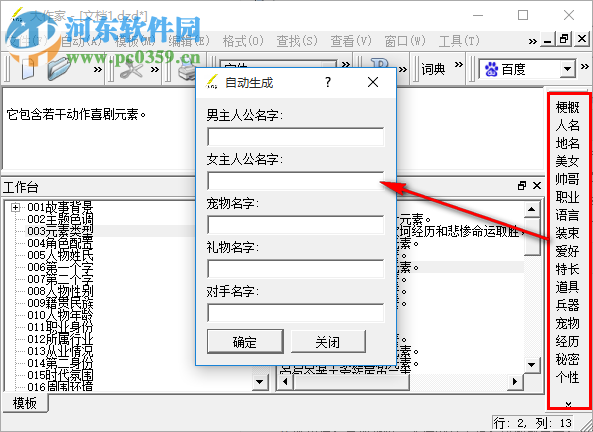Click 梗概 in right sidebar
Image resolution: width=593 pixels, height=432 pixels.
(x=567, y=107)
